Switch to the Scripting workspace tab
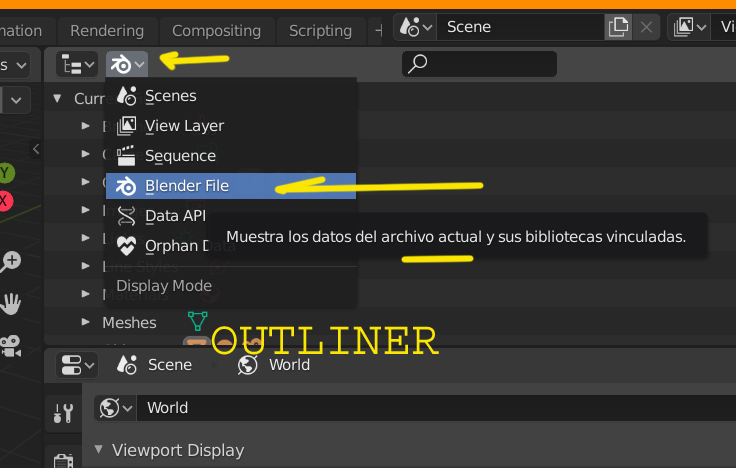Viewport: 736px width, 468px height. [320, 31]
